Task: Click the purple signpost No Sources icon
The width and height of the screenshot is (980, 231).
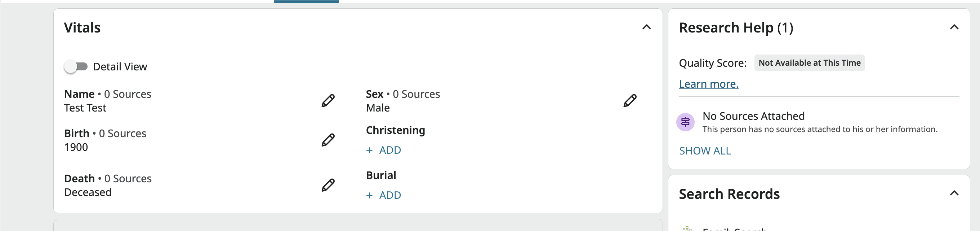Action: click(685, 122)
